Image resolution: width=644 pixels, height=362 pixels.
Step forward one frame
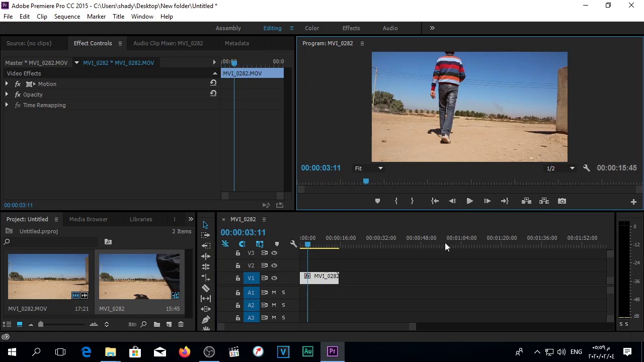[x=487, y=201]
